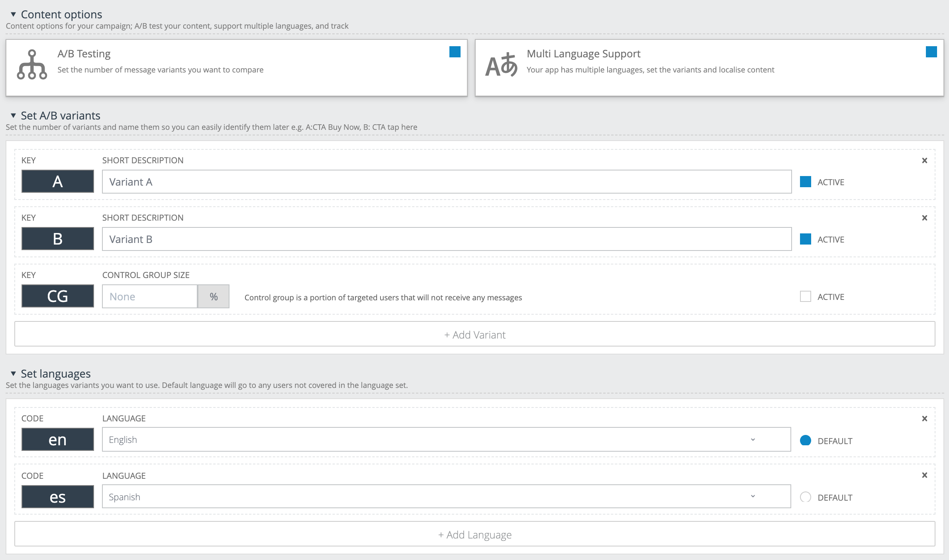This screenshot has height=560, width=949.
Task: Click the A/B Testing branching icon
Action: (32, 65)
